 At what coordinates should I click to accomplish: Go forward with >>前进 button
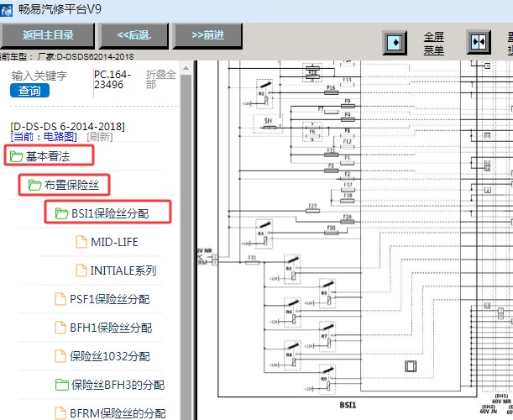pos(207,35)
